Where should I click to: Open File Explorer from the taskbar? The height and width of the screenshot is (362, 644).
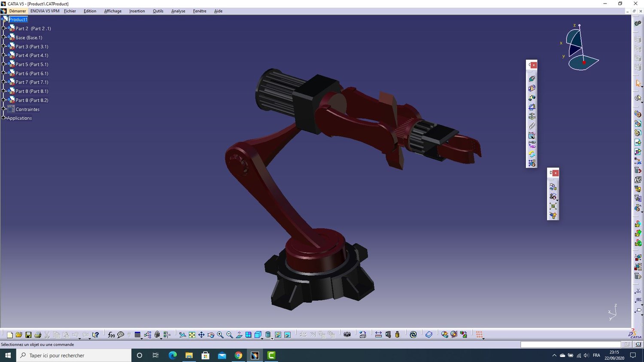click(189, 355)
